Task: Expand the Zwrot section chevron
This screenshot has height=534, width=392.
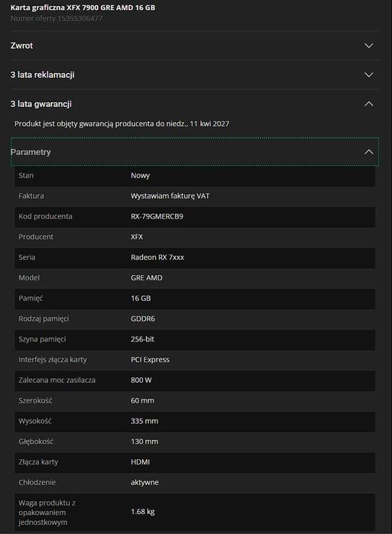Action: 369,46
